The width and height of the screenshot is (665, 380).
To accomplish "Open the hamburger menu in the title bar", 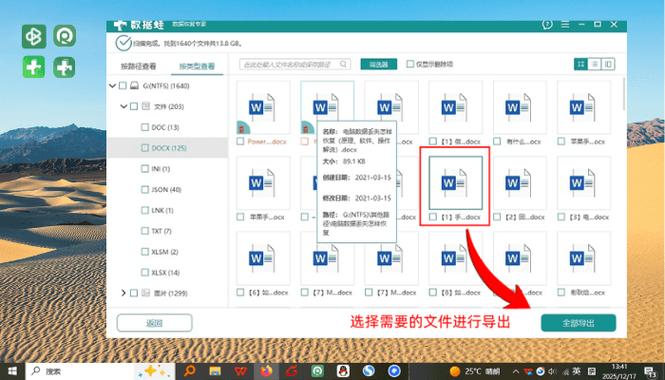I will [565, 25].
